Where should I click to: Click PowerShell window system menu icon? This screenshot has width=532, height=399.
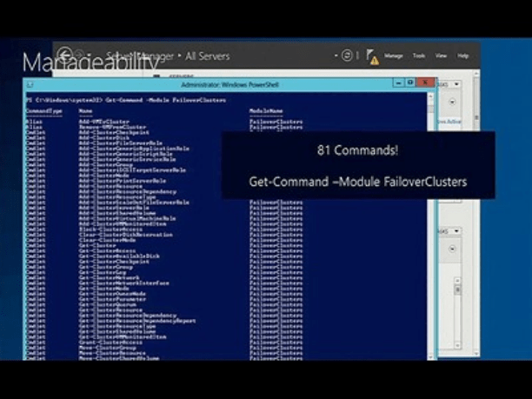pos(30,85)
